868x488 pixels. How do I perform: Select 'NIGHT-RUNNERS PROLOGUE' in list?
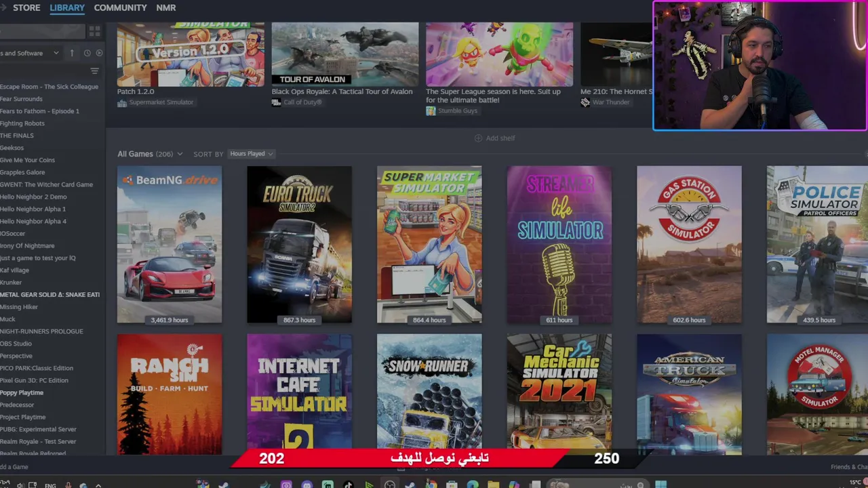[41, 331]
